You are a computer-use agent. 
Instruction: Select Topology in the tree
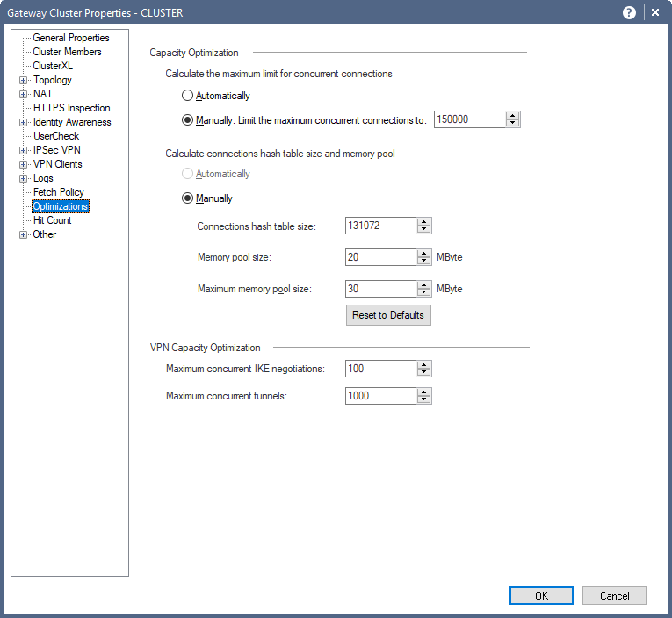tap(53, 80)
